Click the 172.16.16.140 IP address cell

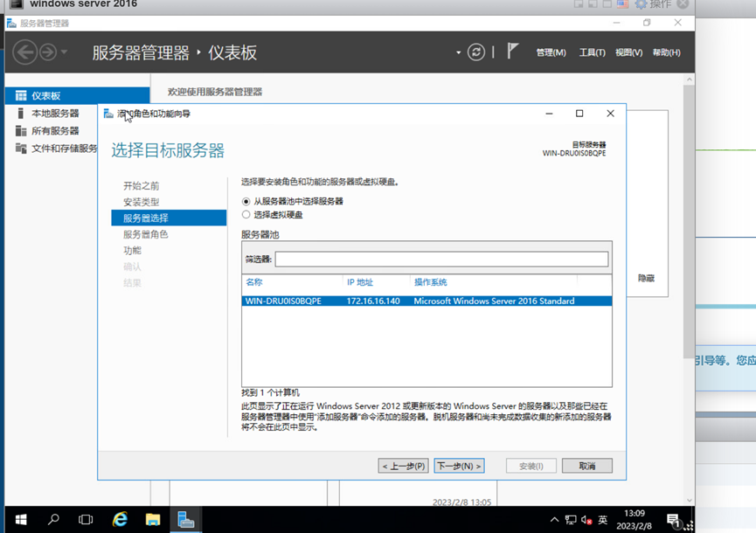click(x=373, y=301)
